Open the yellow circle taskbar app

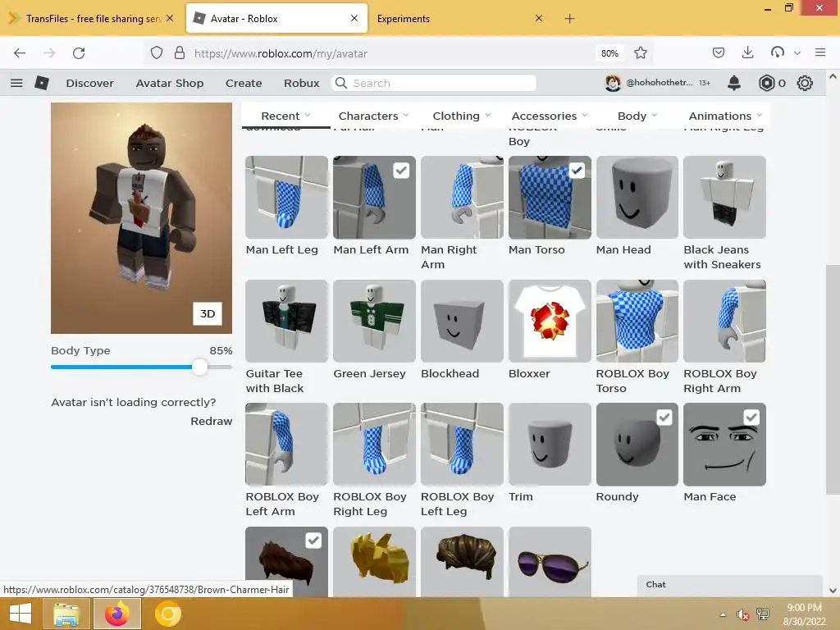point(167,614)
